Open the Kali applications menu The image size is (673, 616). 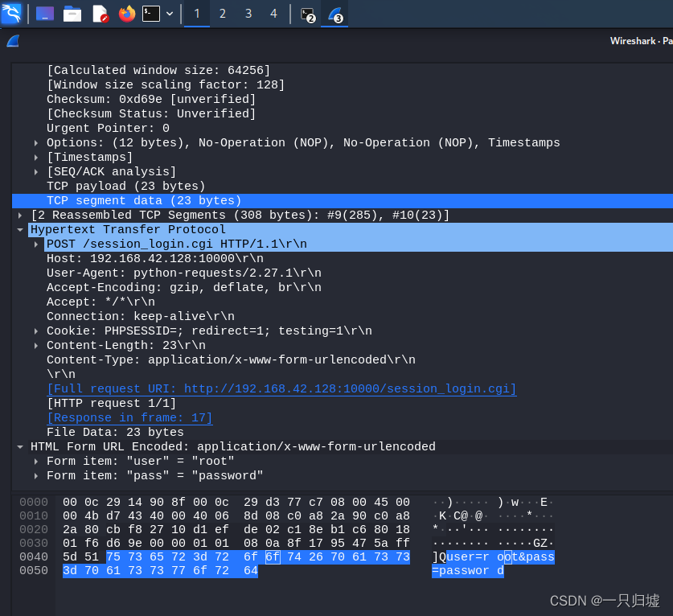pyautogui.click(x=11, y=14)
